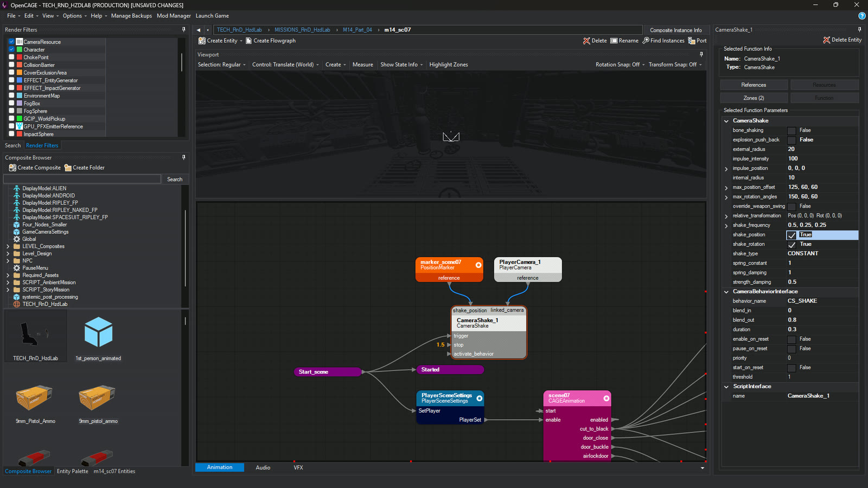Click the EFFECT_EntityGenerator blue color swatch

20,80
